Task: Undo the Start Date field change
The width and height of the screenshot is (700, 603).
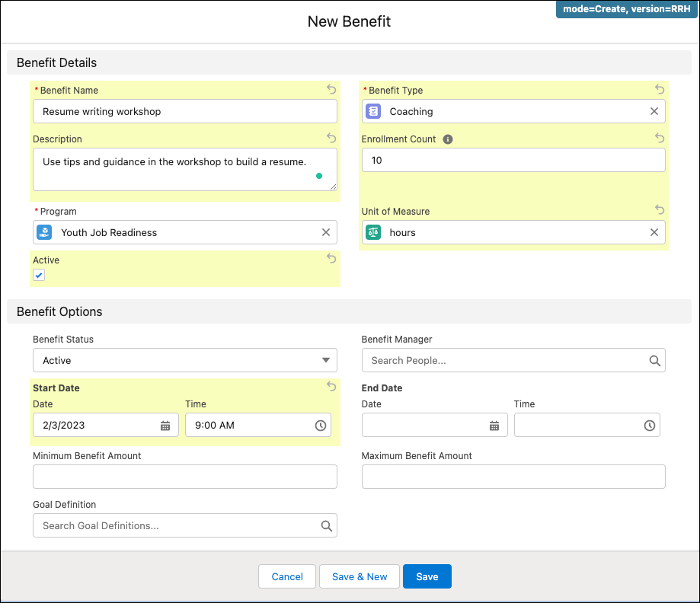Action: click(x=331, y=387)
